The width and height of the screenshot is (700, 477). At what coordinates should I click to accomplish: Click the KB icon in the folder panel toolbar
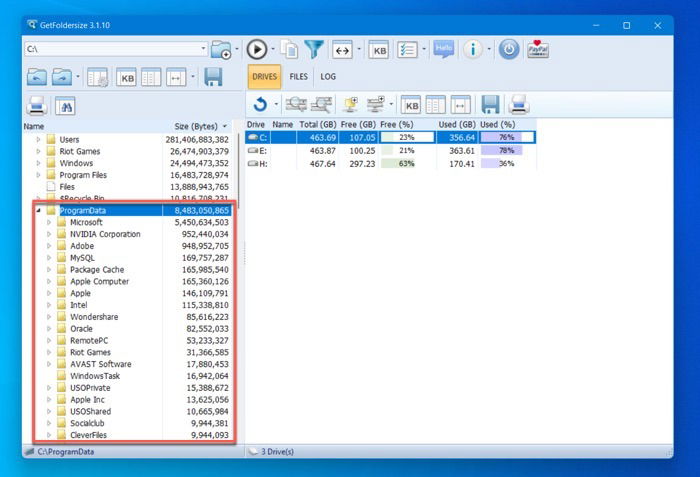coord(126,78)
